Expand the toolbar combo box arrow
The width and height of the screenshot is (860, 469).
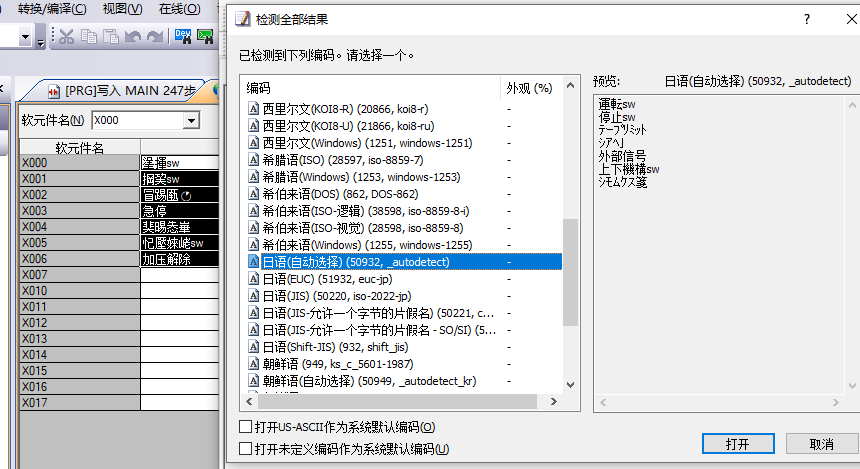[x=27, y=38]
